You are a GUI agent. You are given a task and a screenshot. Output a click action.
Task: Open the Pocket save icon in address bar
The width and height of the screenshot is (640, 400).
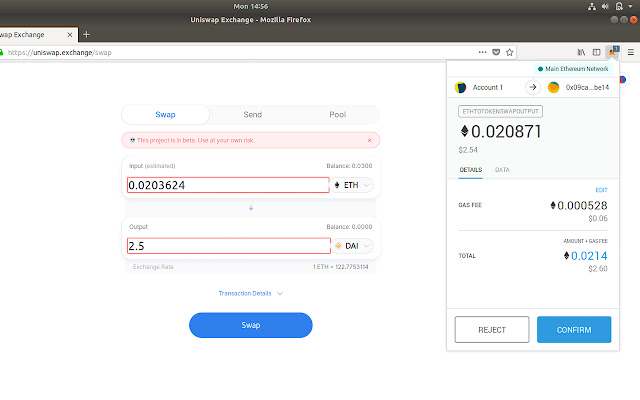pos(496,52)
